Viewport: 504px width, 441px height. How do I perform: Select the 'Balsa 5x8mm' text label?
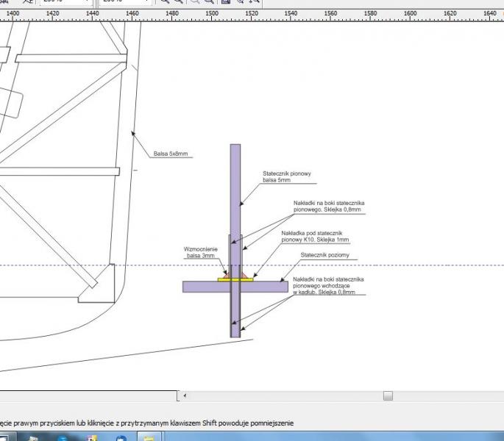(171, 154)
